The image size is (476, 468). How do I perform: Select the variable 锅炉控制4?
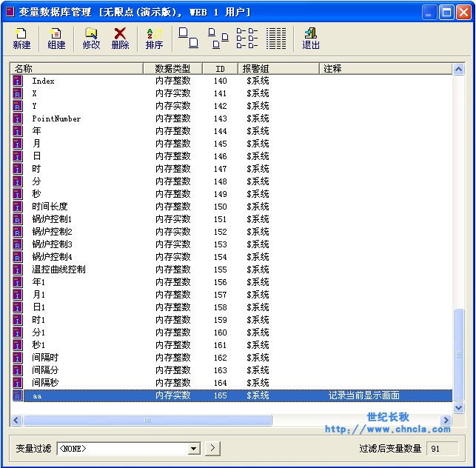pyautogui.click(x=53, y=257)
